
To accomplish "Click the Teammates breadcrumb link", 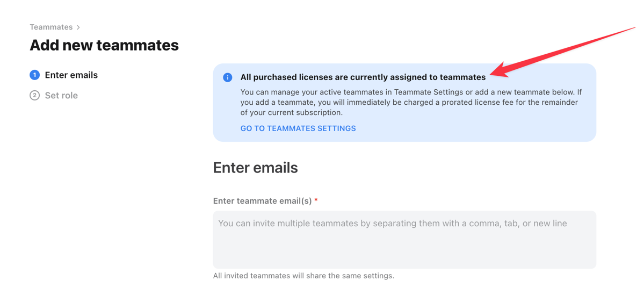I will pos(51,27).
